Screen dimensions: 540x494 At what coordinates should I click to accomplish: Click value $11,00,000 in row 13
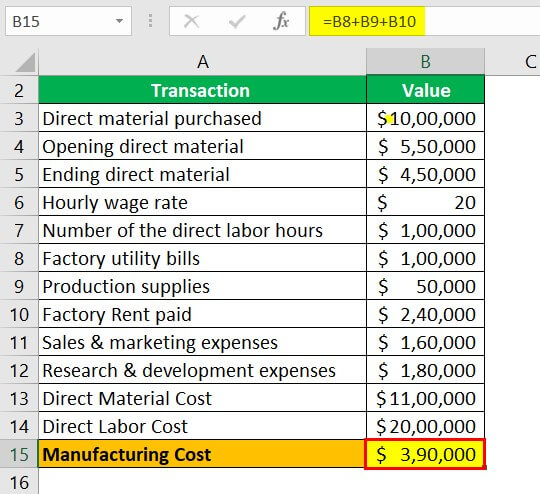[426, 398]
